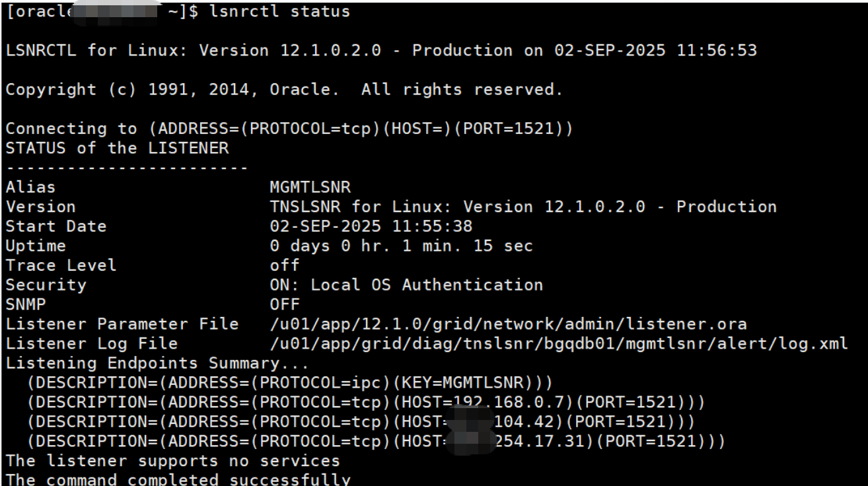Click "The listener supports no services" line

172,460
